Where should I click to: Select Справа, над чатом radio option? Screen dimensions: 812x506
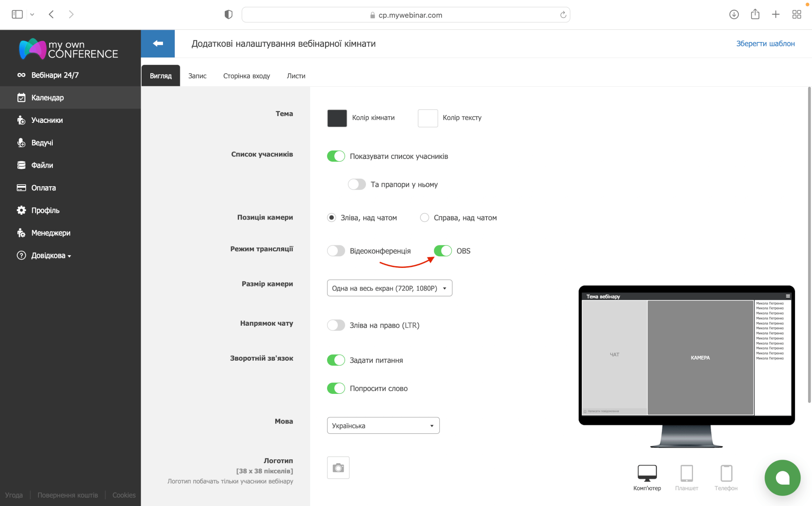425,218
